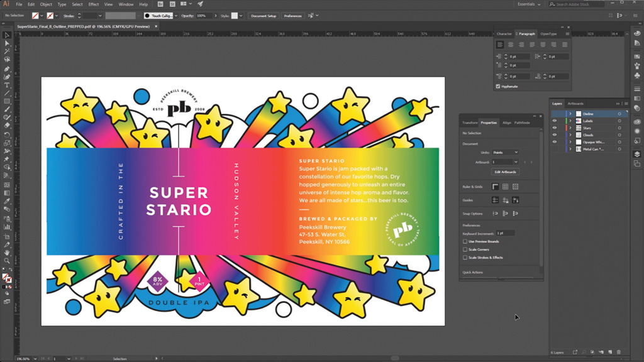Screen dimensions: 644x362
Task: Enable Use Preview Bounds checkbox
Action: (465, 241)
